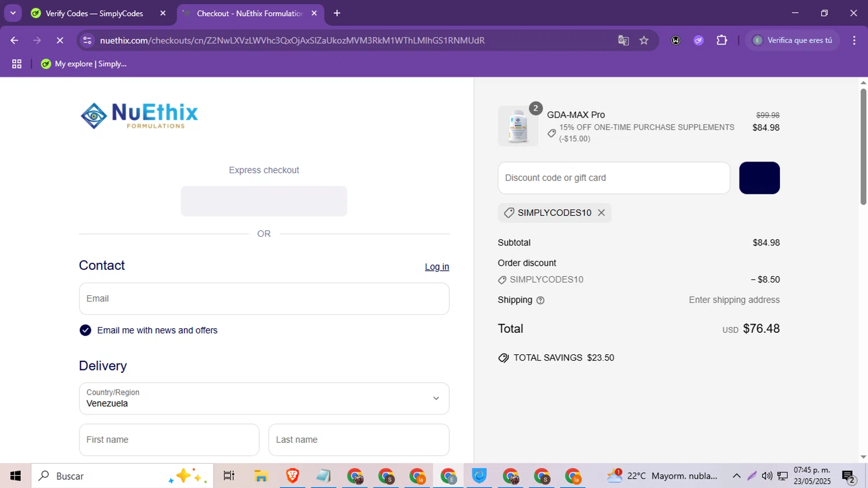Open the Log in link
This screenshot has height=488, width=868.
[437, 267]
